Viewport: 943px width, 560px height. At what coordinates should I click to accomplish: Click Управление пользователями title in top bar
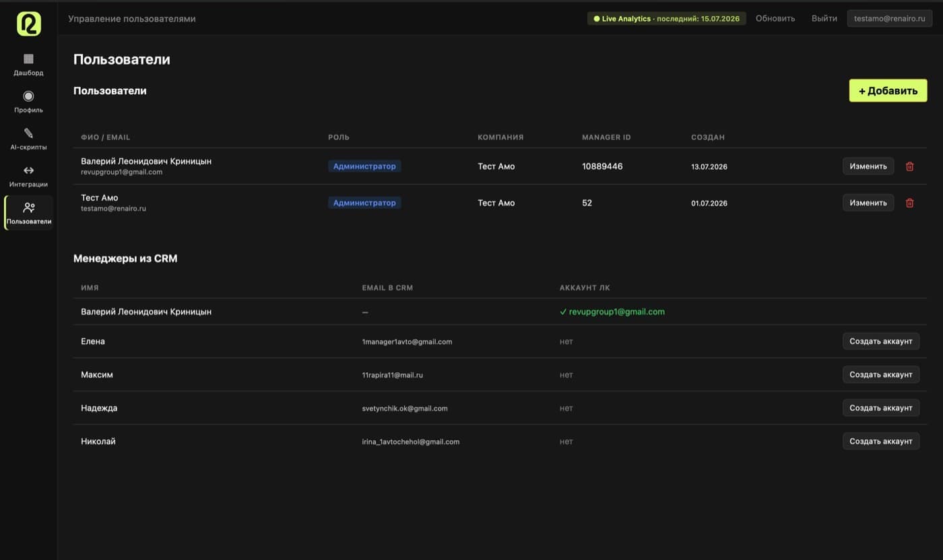132,19
